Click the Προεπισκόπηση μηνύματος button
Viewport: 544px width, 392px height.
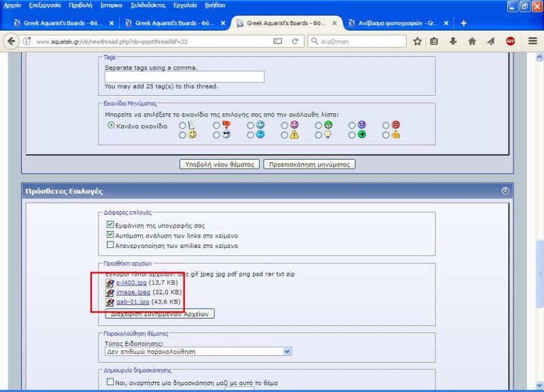coord(309,164)
